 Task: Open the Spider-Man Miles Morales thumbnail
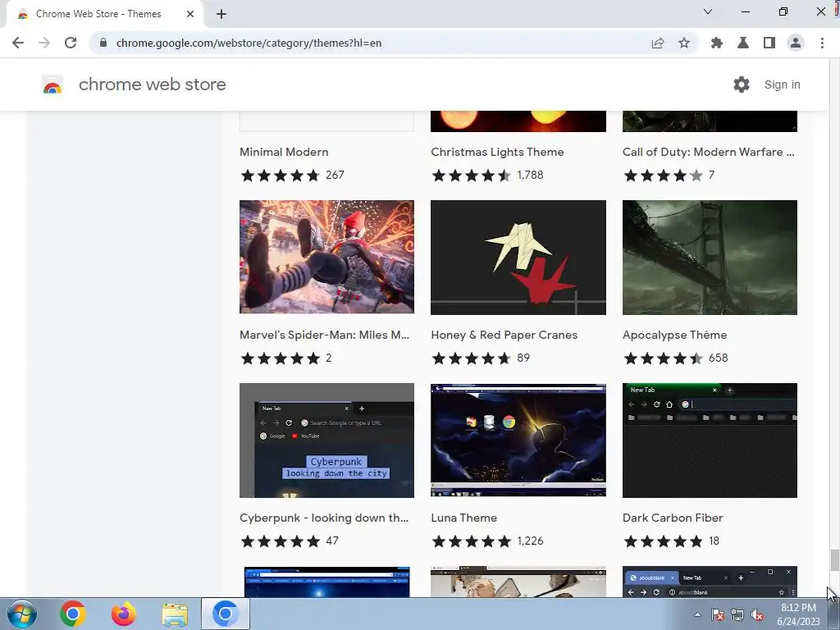326,257
